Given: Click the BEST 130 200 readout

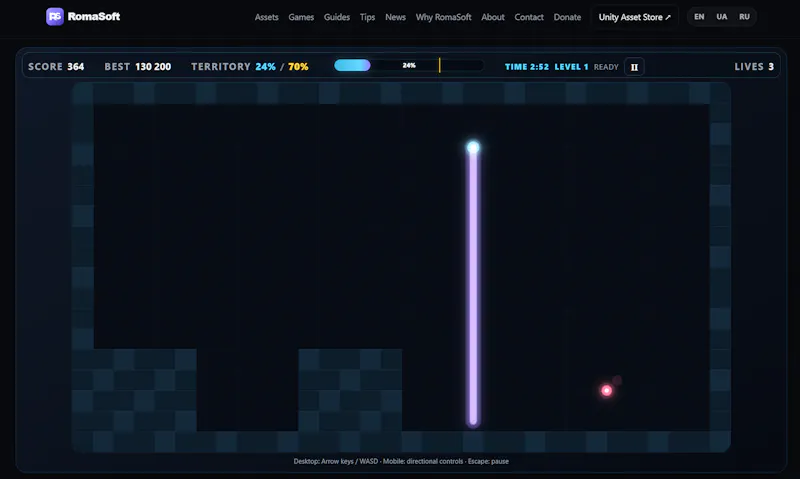Looking at the screenshot, I should [x=138, y=67].
